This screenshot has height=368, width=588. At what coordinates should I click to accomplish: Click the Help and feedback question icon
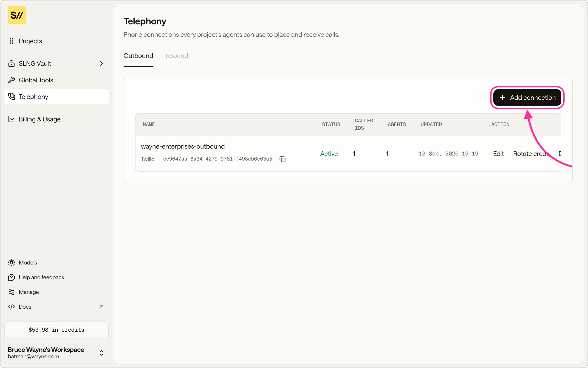[11, 277]
